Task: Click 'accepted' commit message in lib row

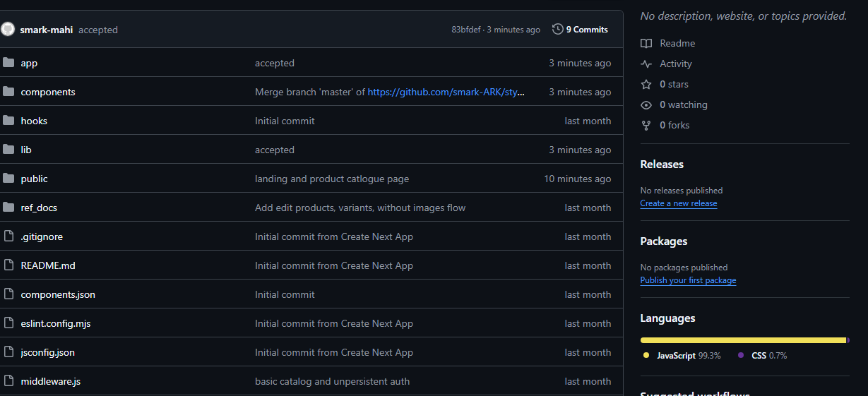Action: (x=275, y=150)
